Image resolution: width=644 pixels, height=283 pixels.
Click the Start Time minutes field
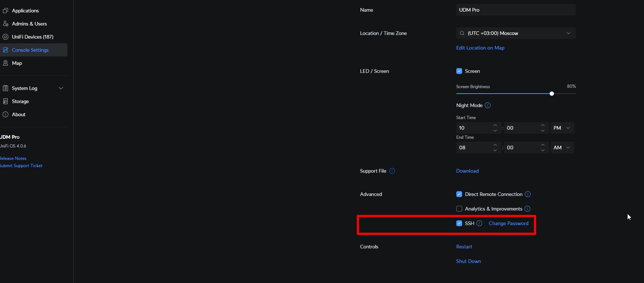[526, 128]
